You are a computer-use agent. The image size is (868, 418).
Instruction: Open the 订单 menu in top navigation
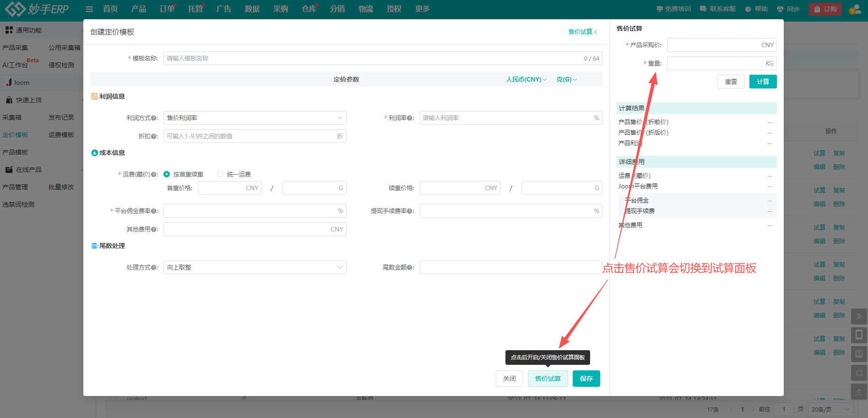(x=167, y=9)
